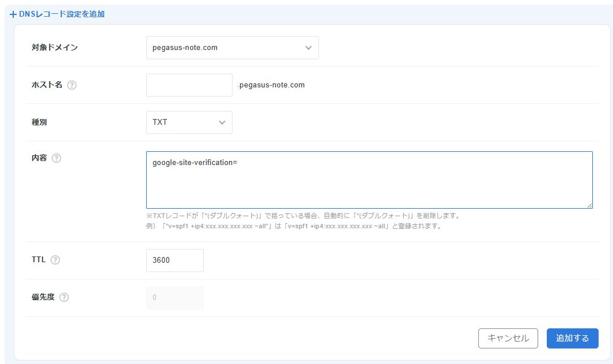This screenshot has width=613, height=364.
Task: Show help for ホスト名 via question icon
Action: [x=72, y=85]
